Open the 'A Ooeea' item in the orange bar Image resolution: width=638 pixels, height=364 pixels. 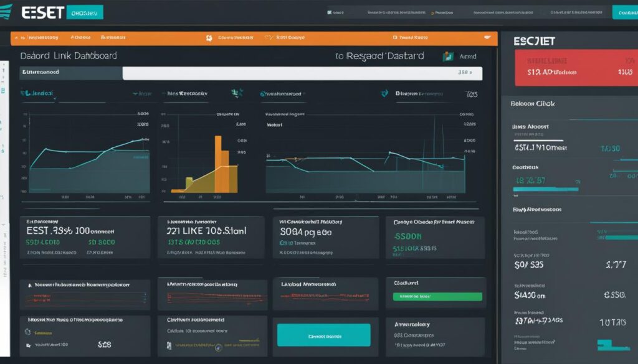click(x=80, y=37)
